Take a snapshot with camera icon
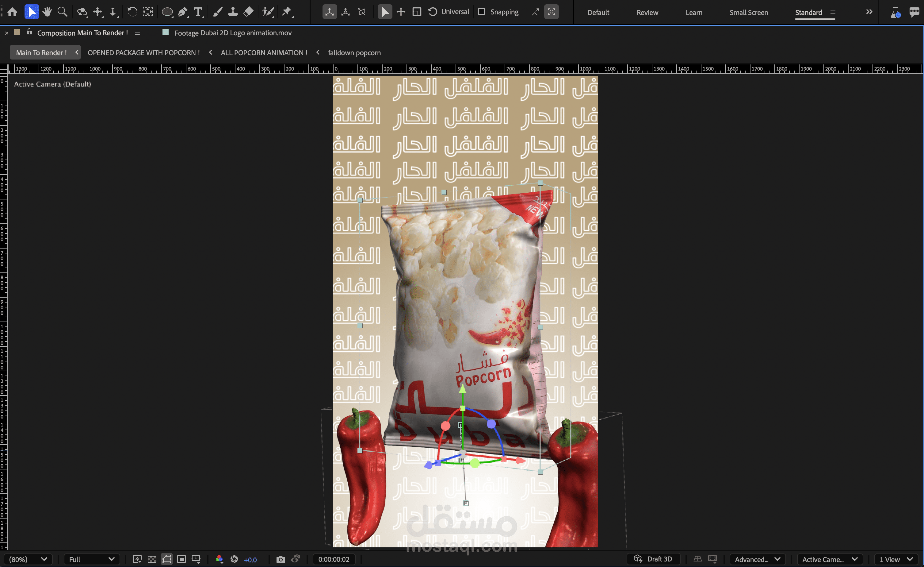This screenshot has width=924, height=567. pyautogui.click(x=281, y=559)
